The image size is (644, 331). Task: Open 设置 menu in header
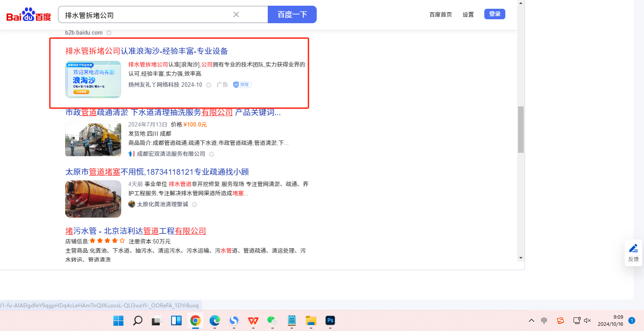[468, 14]
